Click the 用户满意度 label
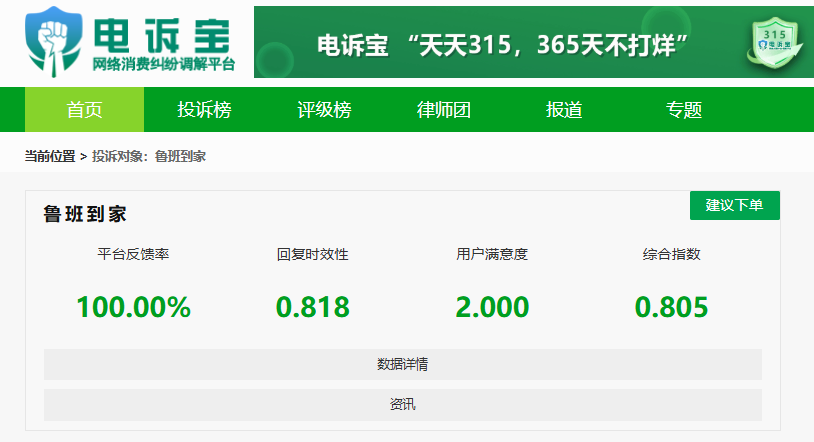Screen dimensions: 814x442 click(x=492, y=254)
